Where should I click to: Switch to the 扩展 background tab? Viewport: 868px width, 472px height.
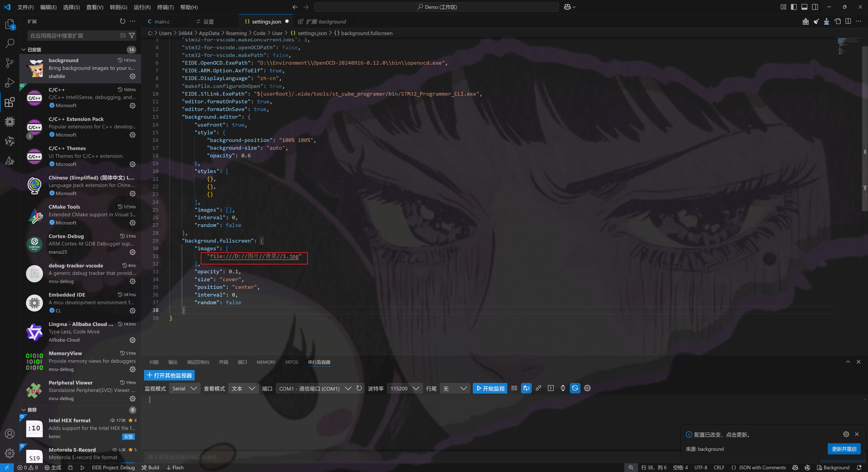[325, 21]
